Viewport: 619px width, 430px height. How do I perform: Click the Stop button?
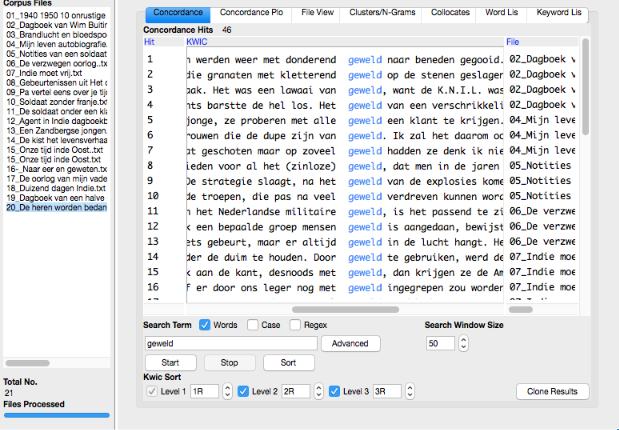coord(229,362)
